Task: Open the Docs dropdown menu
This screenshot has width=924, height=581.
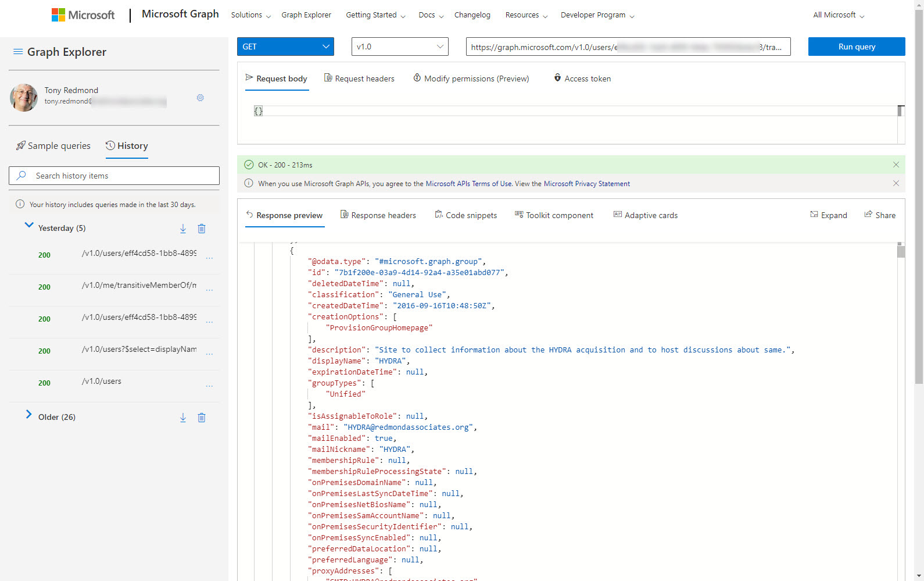Action: [x=431, y=15]
